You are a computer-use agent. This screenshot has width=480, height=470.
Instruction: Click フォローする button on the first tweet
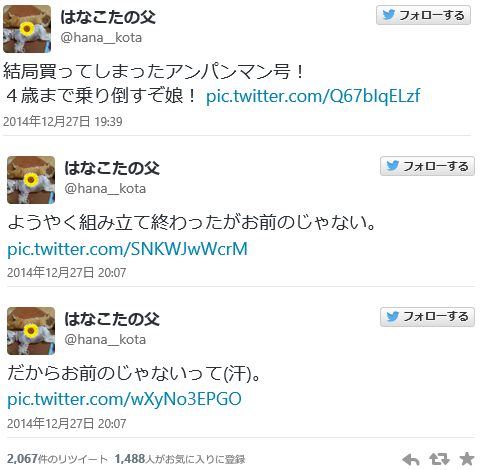coord(423,15)
